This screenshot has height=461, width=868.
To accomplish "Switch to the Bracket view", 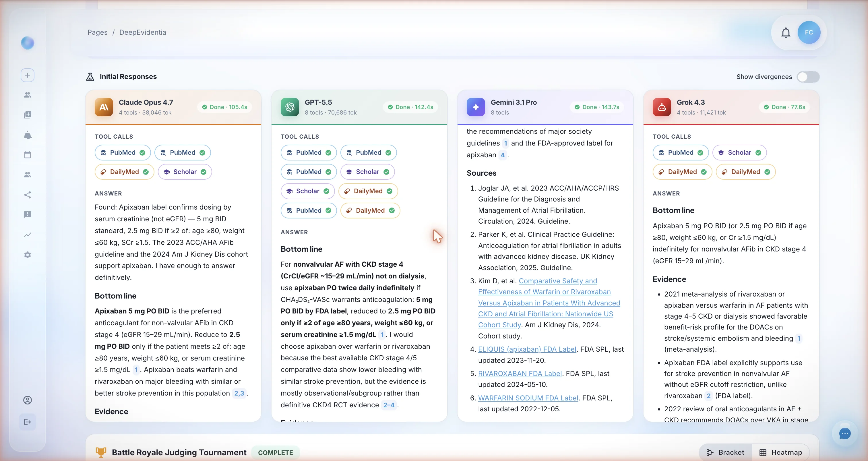I will (x=725, y=452).
